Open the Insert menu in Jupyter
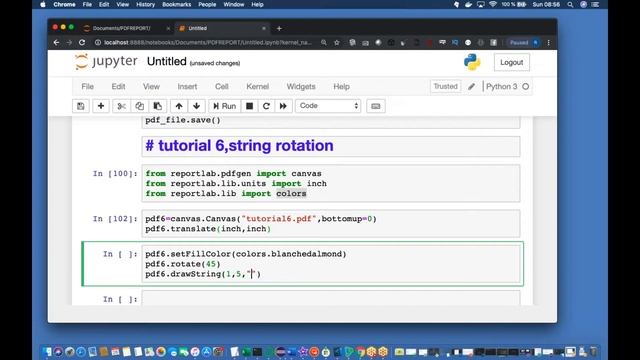Viewport: 640px width, 360px height. tap(187, 87)
